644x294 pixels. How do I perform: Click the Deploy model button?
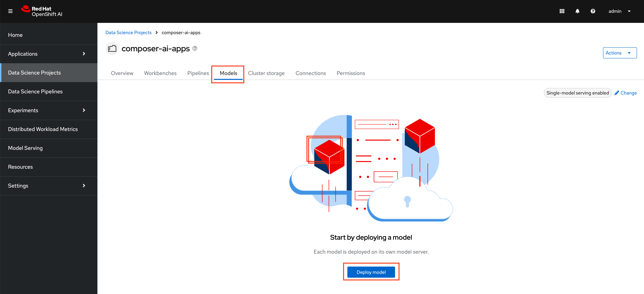(x=371, y=272)
